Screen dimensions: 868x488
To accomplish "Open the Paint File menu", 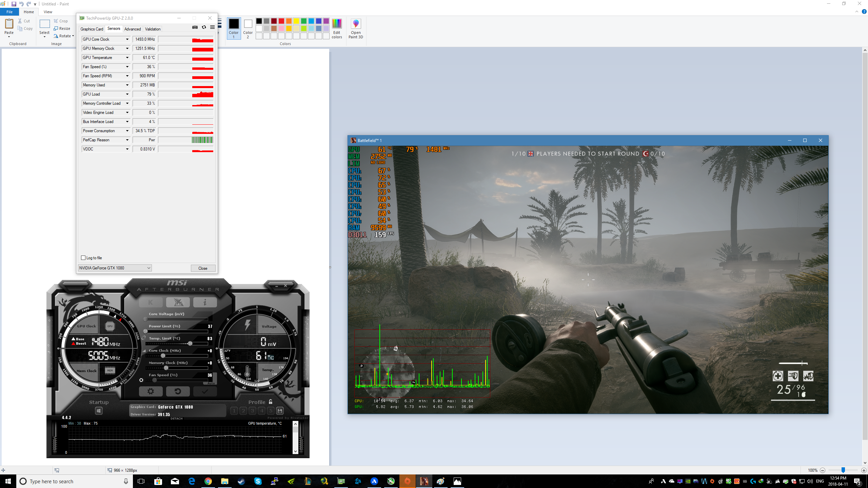I will (9, 12).
